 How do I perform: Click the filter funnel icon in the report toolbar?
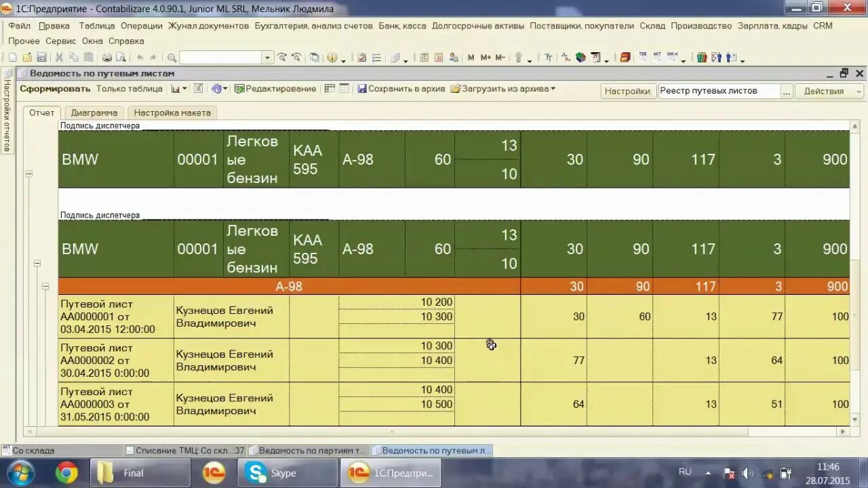point(198,88)
